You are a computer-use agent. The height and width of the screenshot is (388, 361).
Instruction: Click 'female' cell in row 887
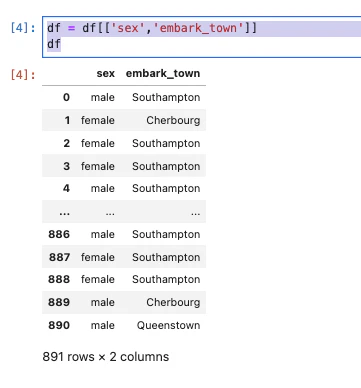(x=98, y=257)
